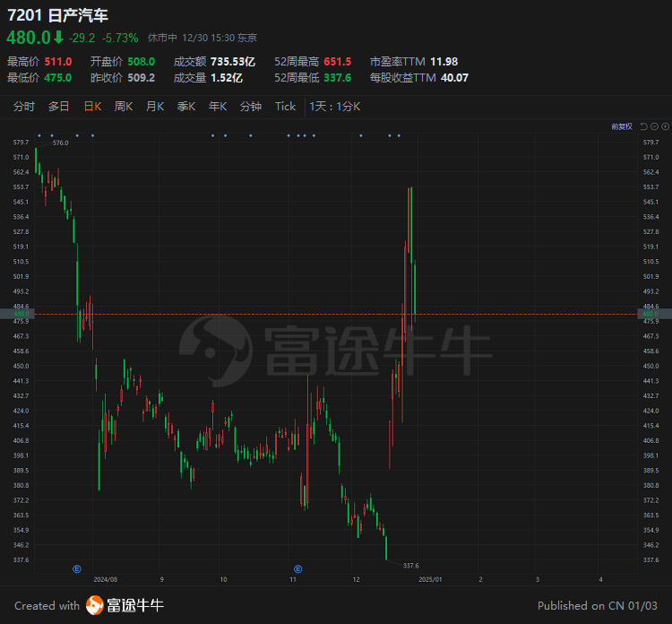Click the price change -29.2
The width and height of the screenshot is (672, 624).
pyautogui.click(x=82, y=39)
